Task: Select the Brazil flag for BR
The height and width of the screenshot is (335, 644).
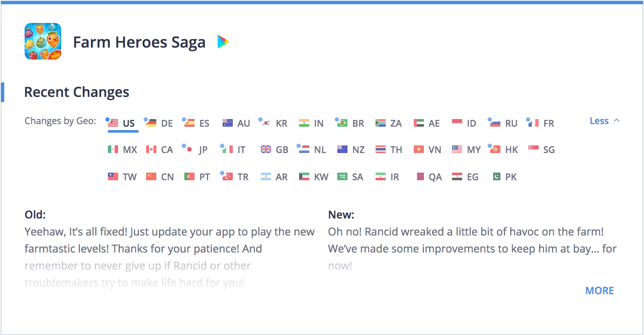Action: pos(342,123)
